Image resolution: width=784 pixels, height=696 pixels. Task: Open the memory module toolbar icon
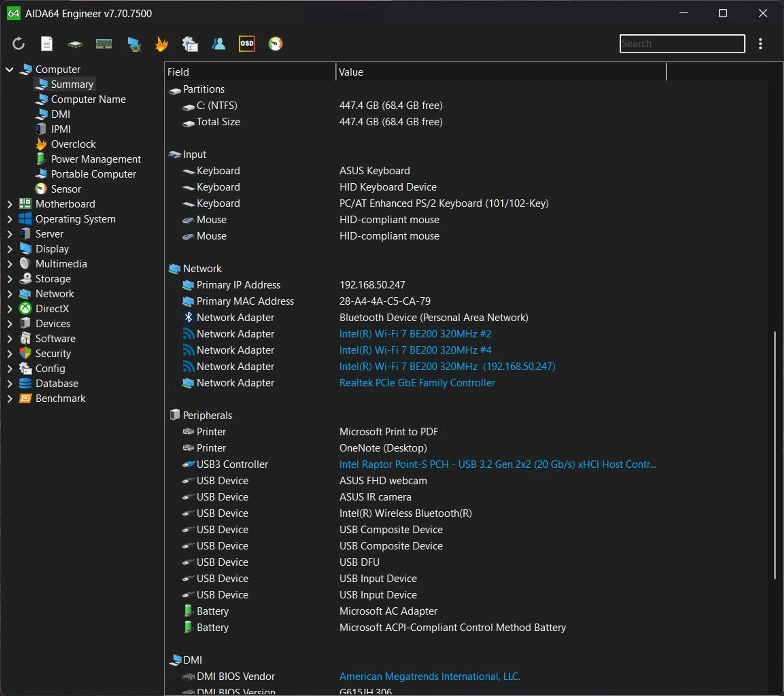(104, 43)
